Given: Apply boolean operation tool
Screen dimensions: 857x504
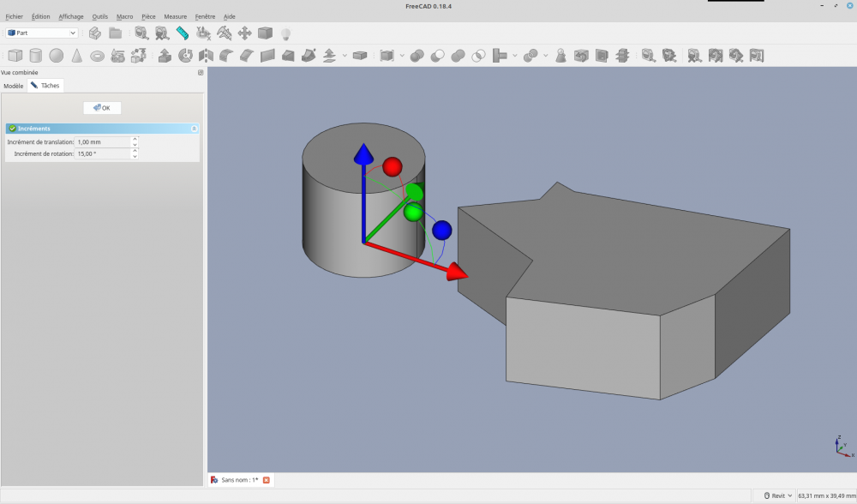Looking at the screenshot, I should (417, 55).
